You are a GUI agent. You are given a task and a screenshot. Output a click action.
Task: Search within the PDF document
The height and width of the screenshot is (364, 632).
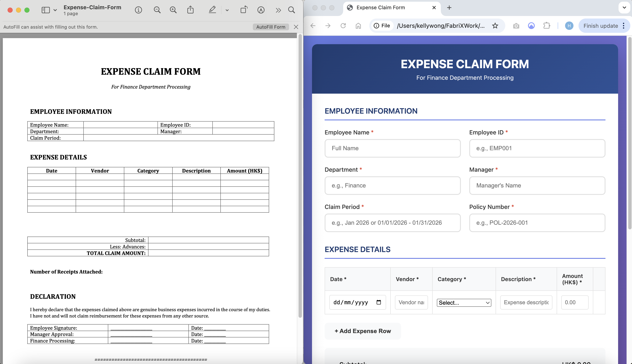(292, 10)
